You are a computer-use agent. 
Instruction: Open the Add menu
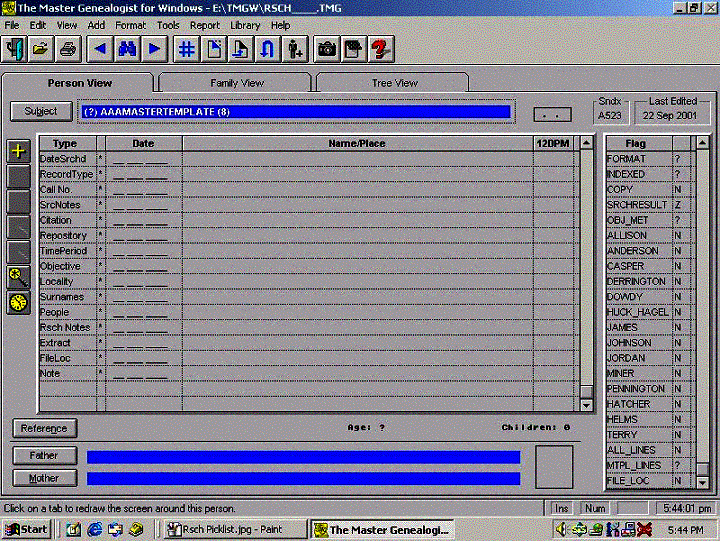tap(96, 25)
